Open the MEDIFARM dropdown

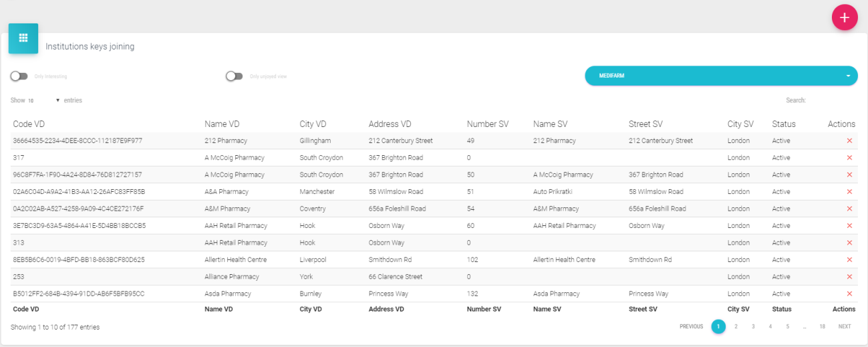(x=720, y=76)
